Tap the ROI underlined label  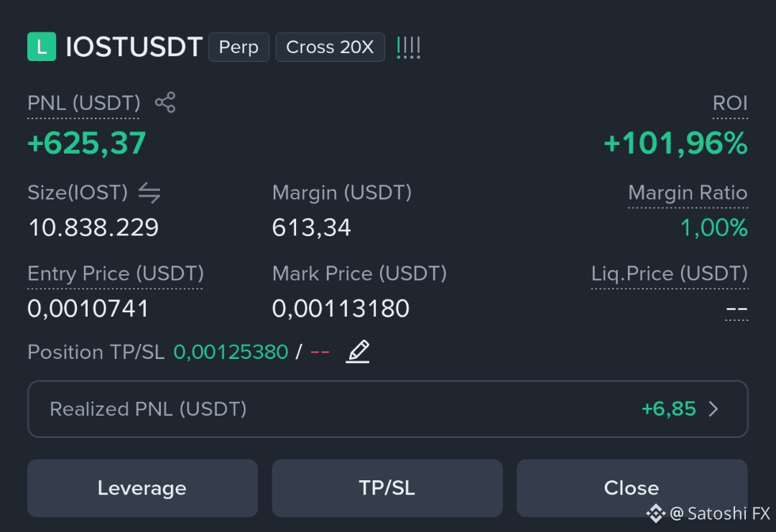click(x=730, y=103)
